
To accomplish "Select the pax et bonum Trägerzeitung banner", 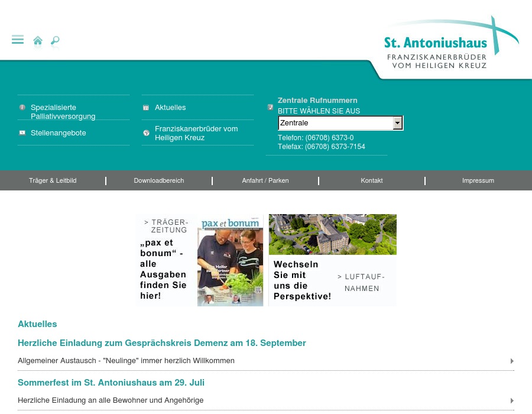I will point(199,260).
